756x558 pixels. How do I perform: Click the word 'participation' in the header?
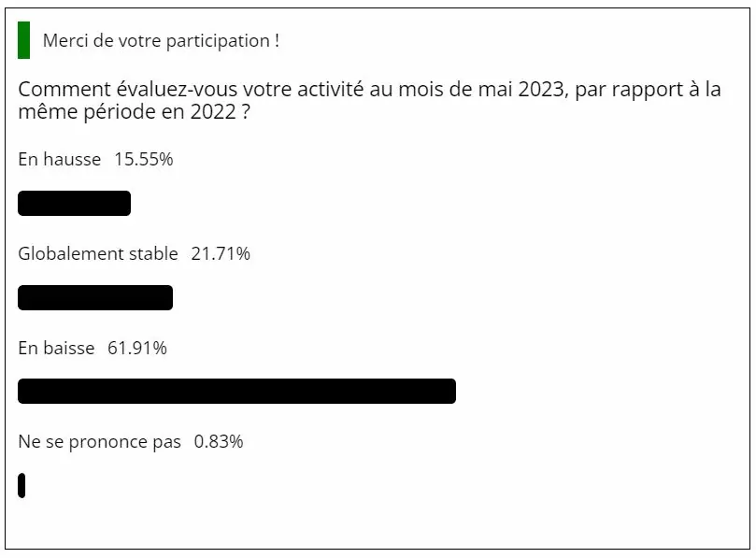[x=218, y=41]
